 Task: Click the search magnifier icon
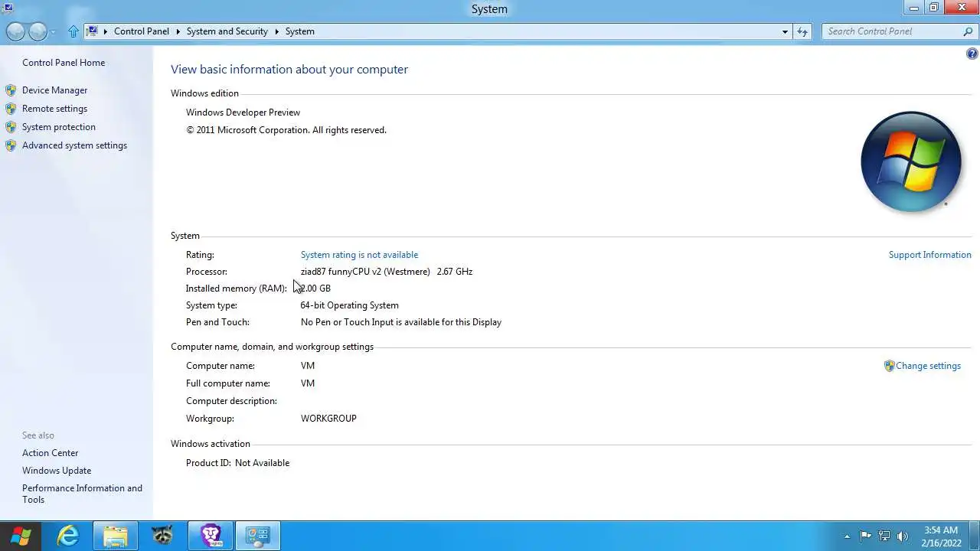click(968, 31)
